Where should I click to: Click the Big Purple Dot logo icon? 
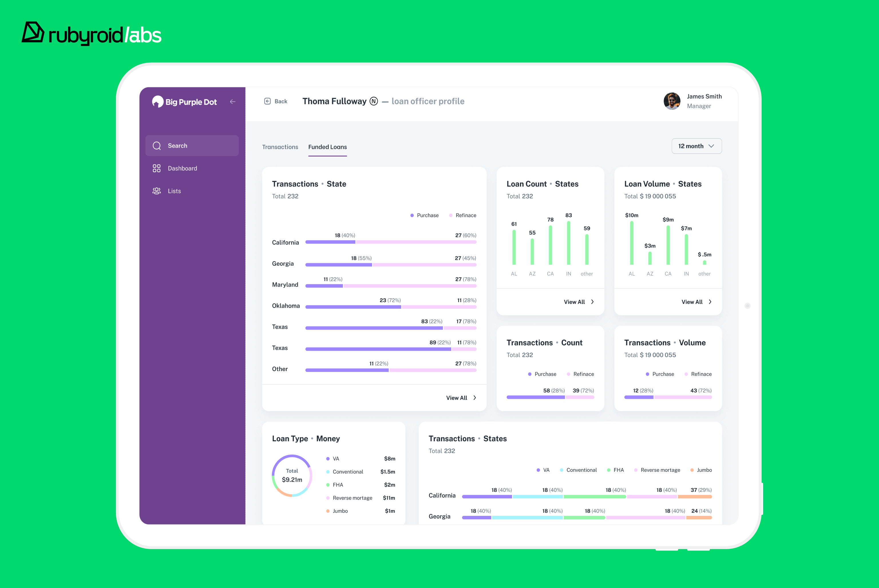(x=158, y=102)
